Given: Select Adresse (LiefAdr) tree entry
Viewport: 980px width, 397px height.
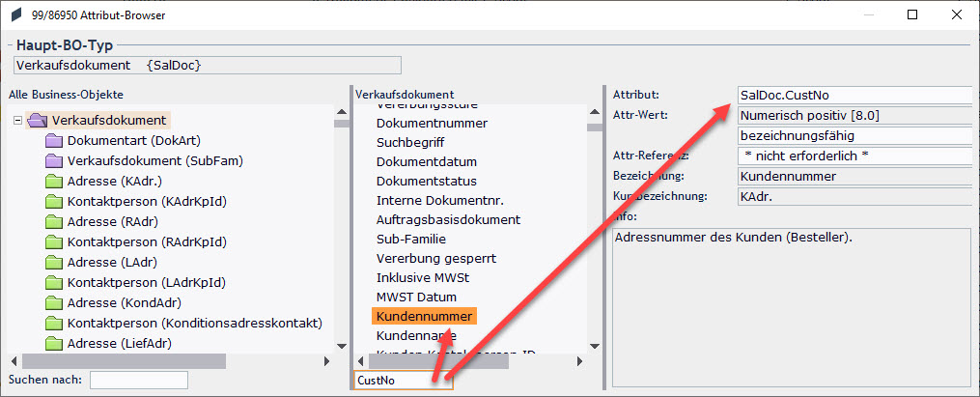Looking at the screenshot, I should click(120, 343).
